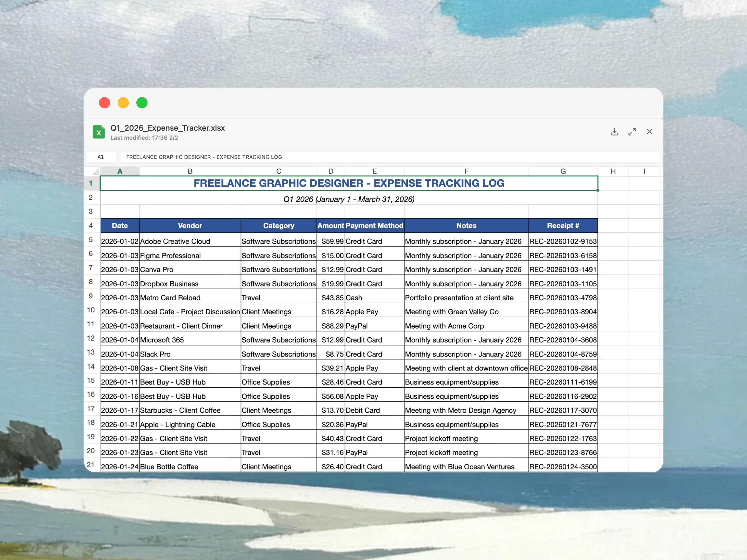Select column G header
Viewport: 747px width, 560px height.
coord(563,171)
